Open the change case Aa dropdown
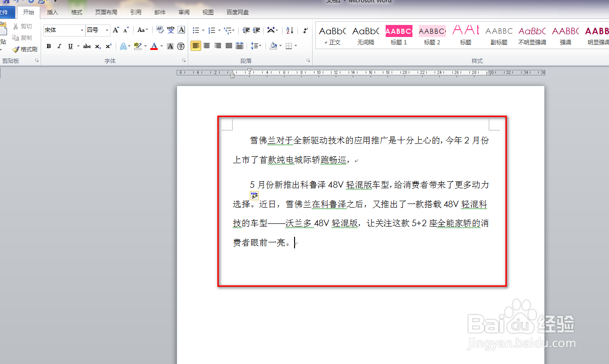 coord(143,30)
